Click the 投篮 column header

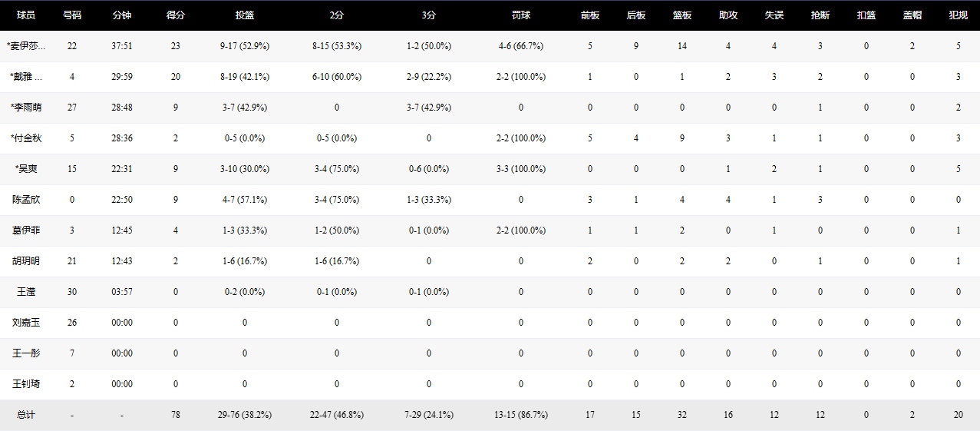click(245, 15)
